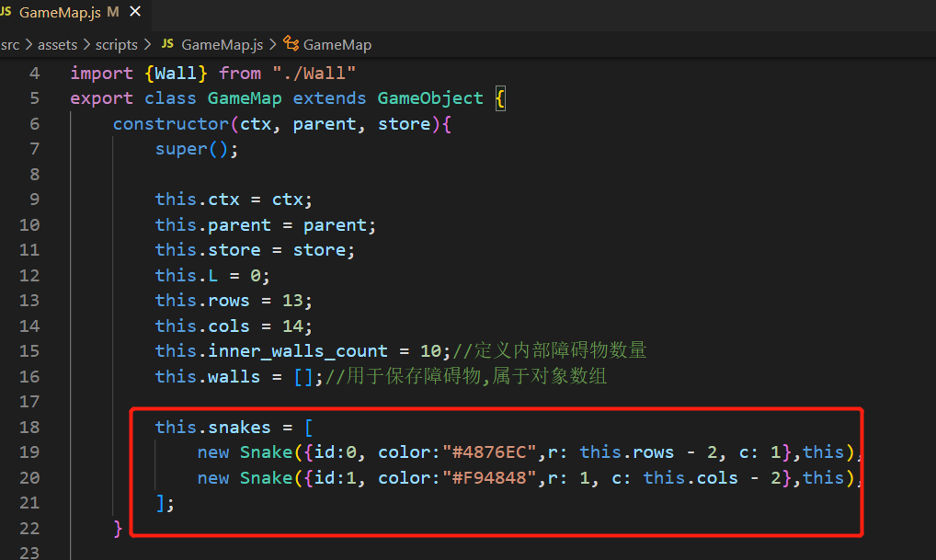Click 'Snake' on line 20

click(267, 478)
